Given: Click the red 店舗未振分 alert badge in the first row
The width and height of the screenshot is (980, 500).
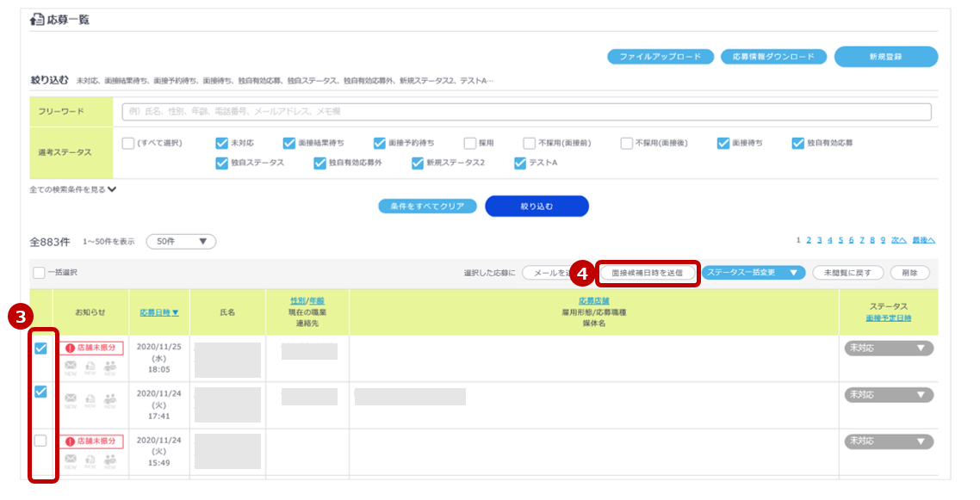Looking at the screenshot, I should pyautogui.click(x=91, y=348).
